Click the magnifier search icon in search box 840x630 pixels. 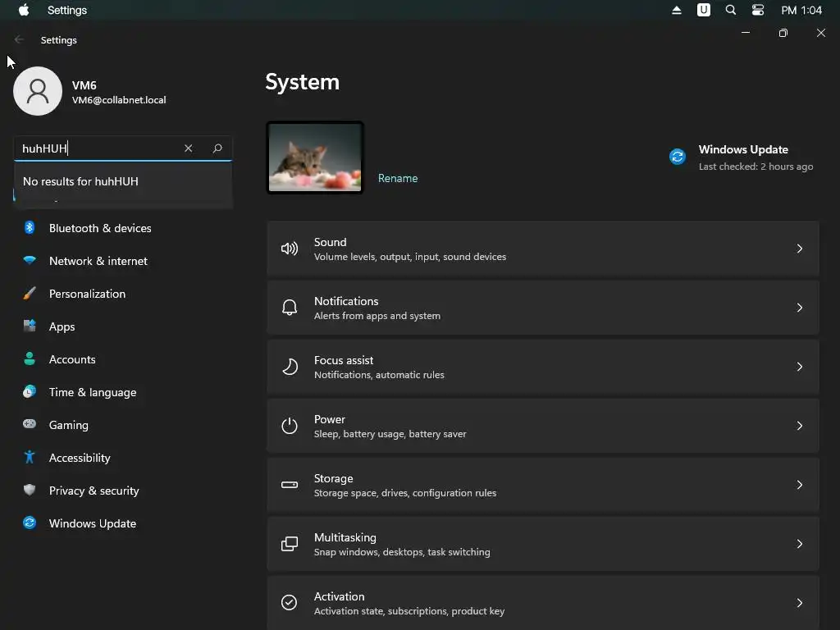tap(217, 148)
